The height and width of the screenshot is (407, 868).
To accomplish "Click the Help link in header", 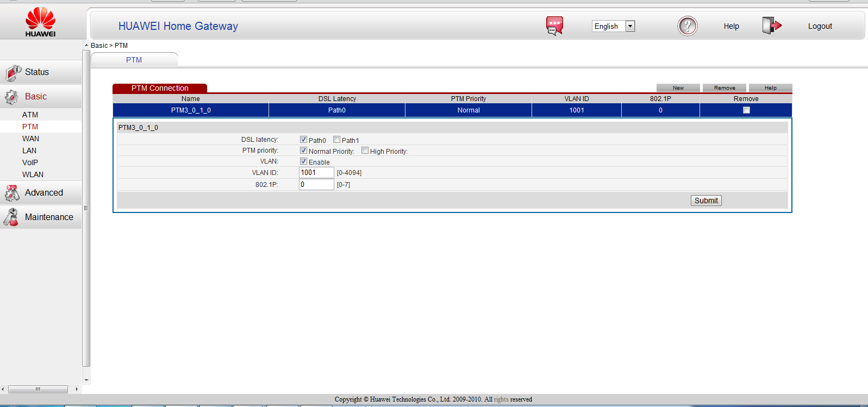I will (x=731, y=26).
